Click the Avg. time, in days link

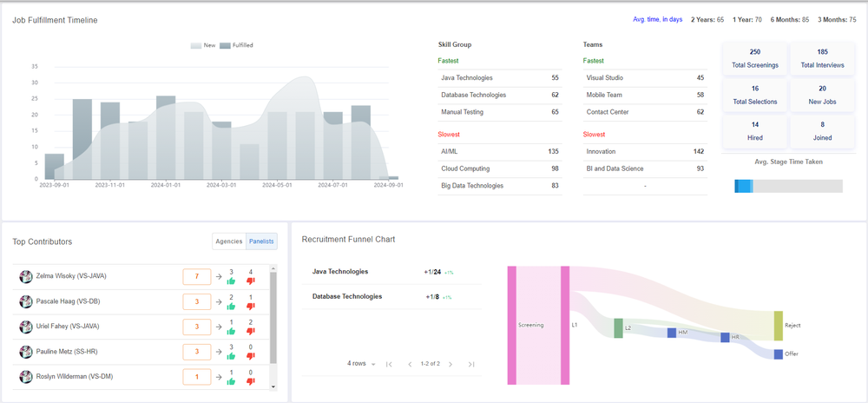[x=658, y=19]
